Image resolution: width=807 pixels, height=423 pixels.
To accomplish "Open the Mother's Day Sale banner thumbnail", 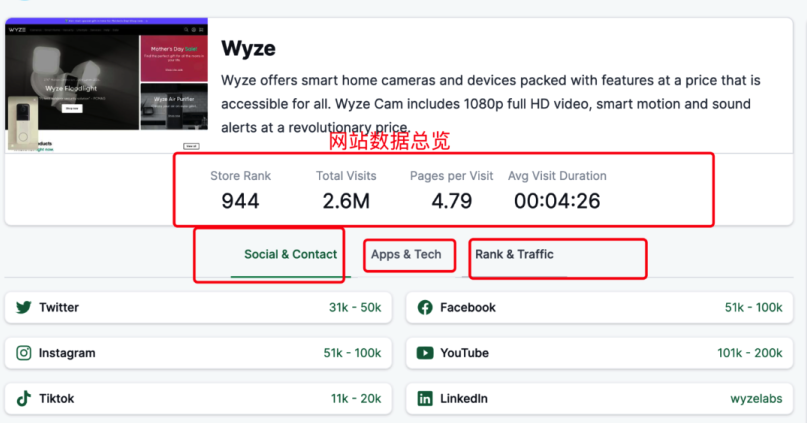I will (x=174, y=58).
